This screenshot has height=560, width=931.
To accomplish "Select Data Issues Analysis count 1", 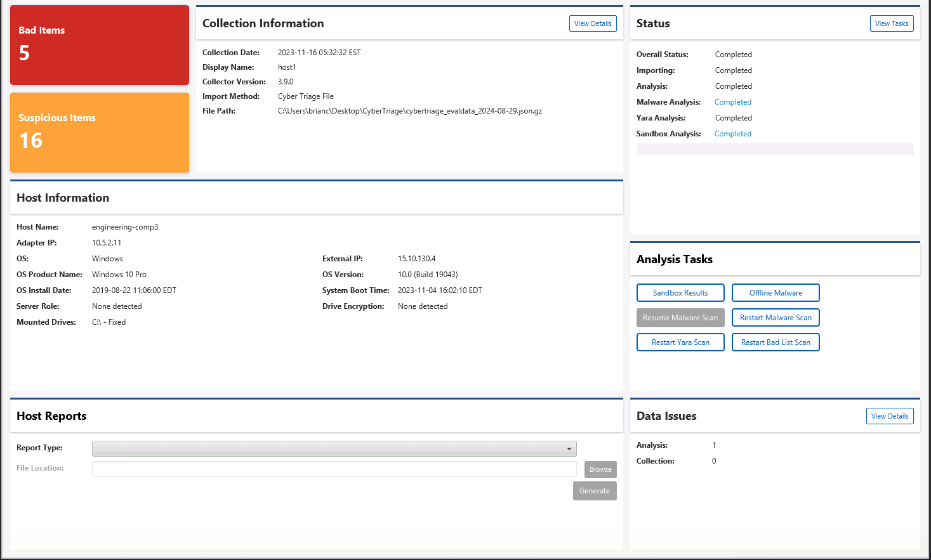I will pyautogui.click(x=714, y=445).
